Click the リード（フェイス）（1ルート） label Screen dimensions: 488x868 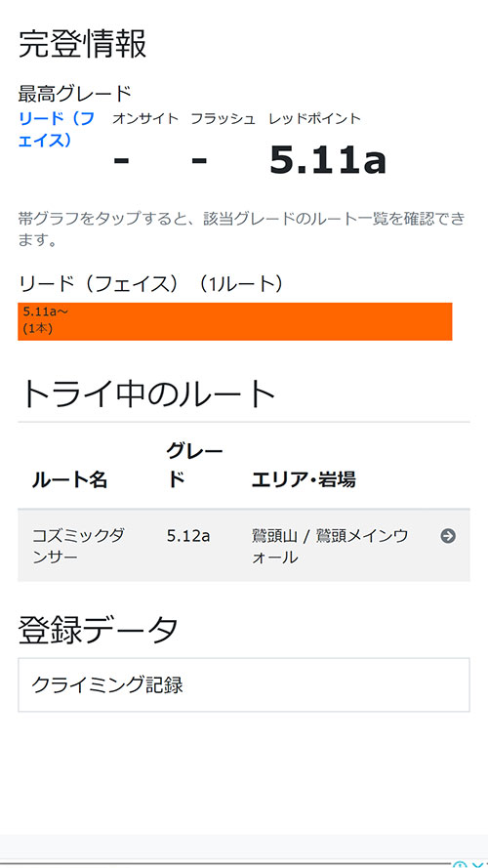[x=150, y=284]
